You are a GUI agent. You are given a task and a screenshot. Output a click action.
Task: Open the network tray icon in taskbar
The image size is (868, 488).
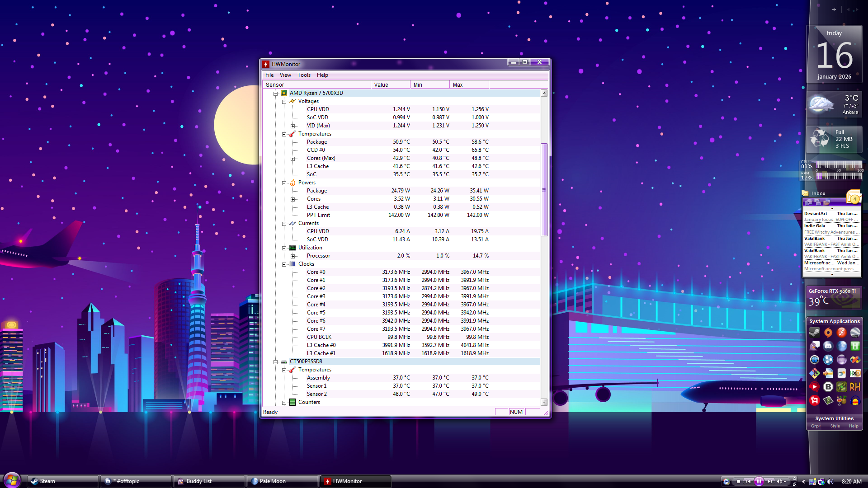pyautogui.click(x=821, y=482)
